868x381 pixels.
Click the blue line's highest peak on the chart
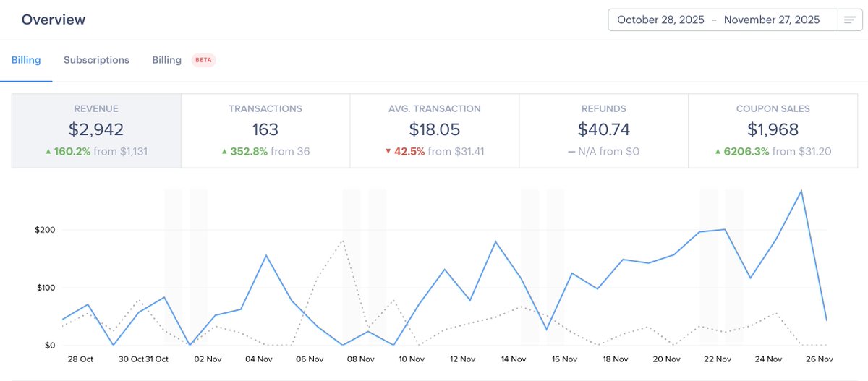[801, 191]
